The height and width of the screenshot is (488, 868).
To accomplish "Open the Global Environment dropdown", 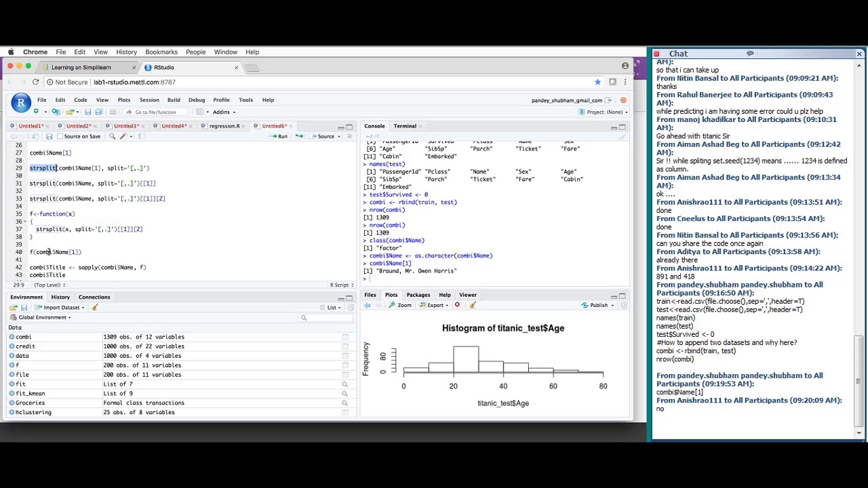I will 41,317.
